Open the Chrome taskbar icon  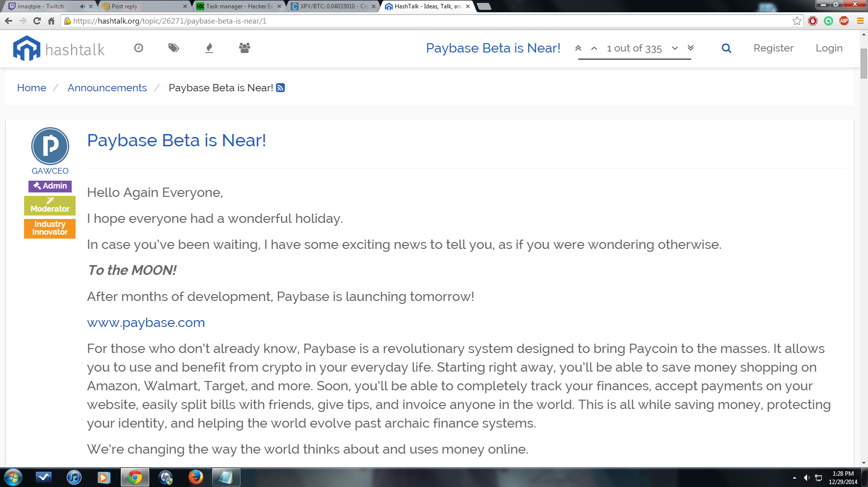pos(135,477)
